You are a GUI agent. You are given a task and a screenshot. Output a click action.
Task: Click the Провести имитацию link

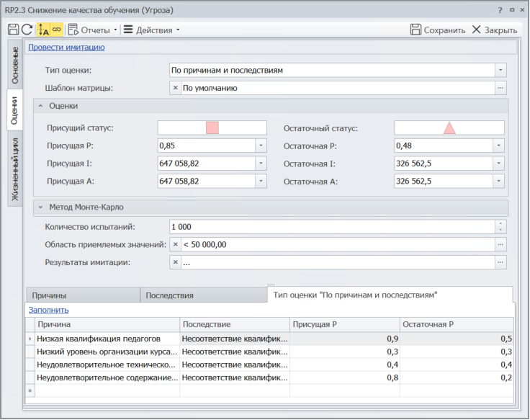click(66, 48)
